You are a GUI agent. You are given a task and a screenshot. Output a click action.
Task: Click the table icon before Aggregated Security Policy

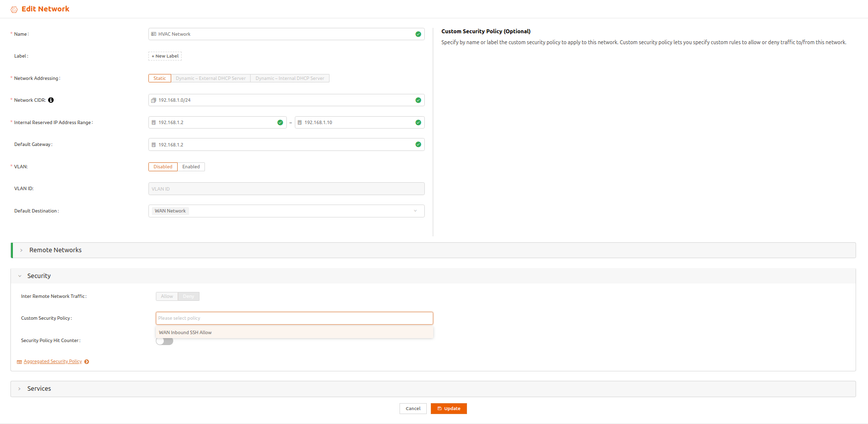(x=19, y=362)
